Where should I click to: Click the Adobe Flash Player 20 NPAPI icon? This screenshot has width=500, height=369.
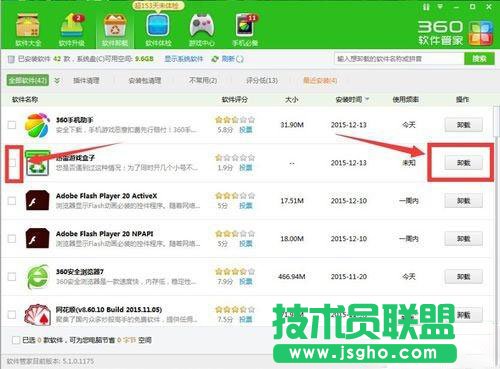(x=37, y=238)
